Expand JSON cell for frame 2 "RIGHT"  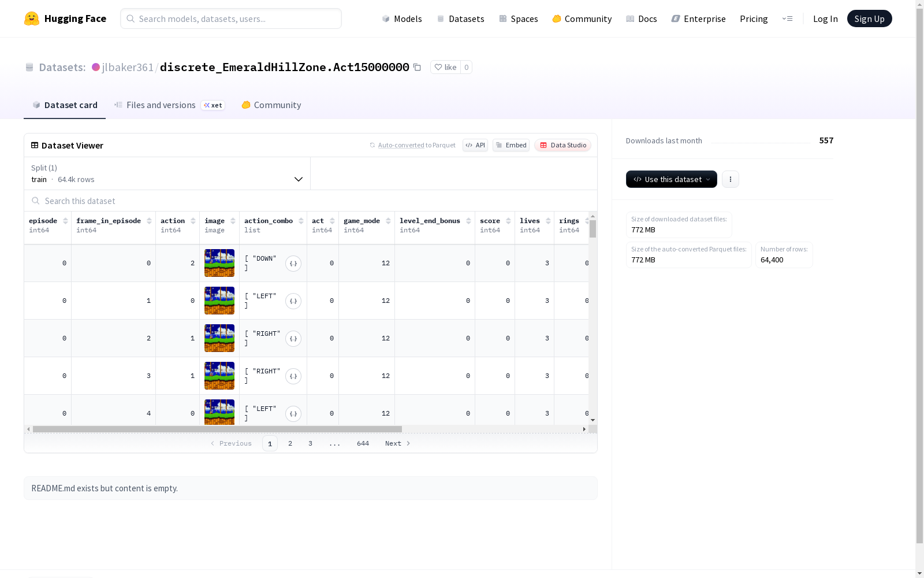[293, 339]
